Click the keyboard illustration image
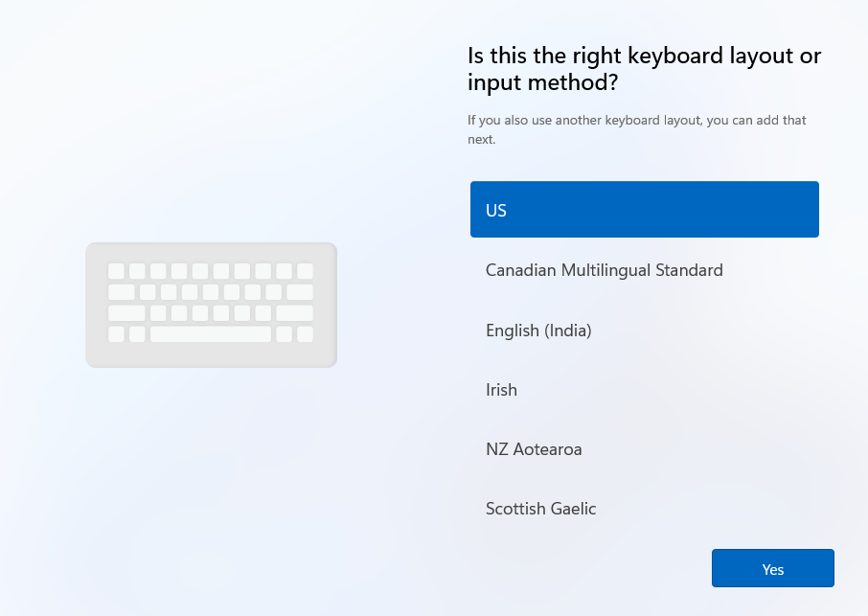Screen dimensions: 868x616 point(211,305)
